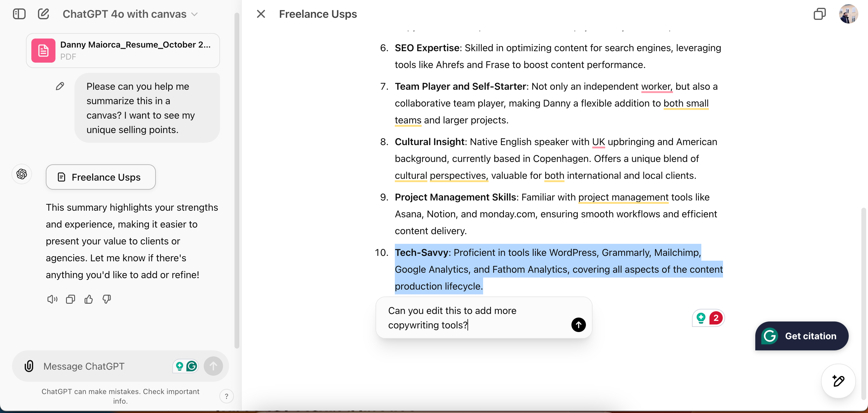Viewport: 868px width, 413px height.
Task: Click the PDF document icon
Action: pyautogui.click(x=43, y=50)
